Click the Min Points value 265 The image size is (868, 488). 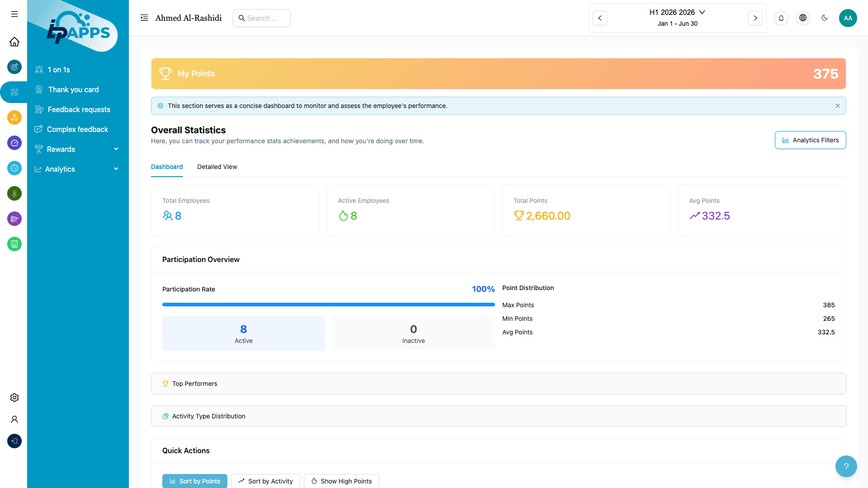click(x=829, y=319)
